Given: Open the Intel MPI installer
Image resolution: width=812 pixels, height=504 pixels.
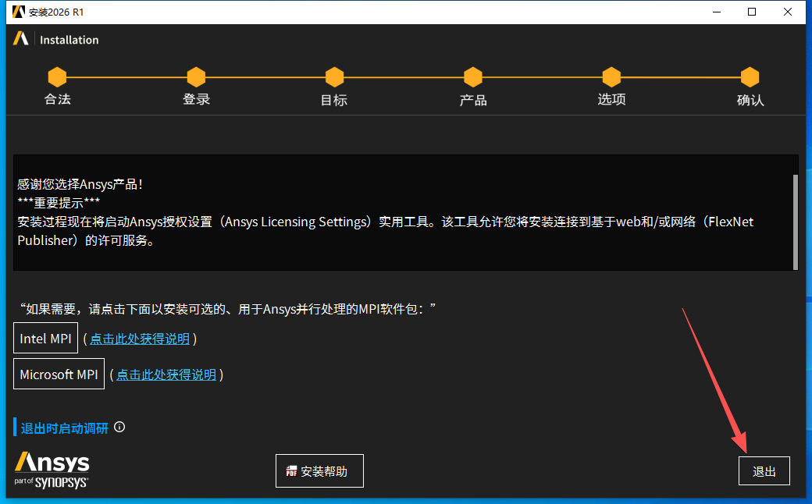Looking at the screenshot, I should [45, 338].
